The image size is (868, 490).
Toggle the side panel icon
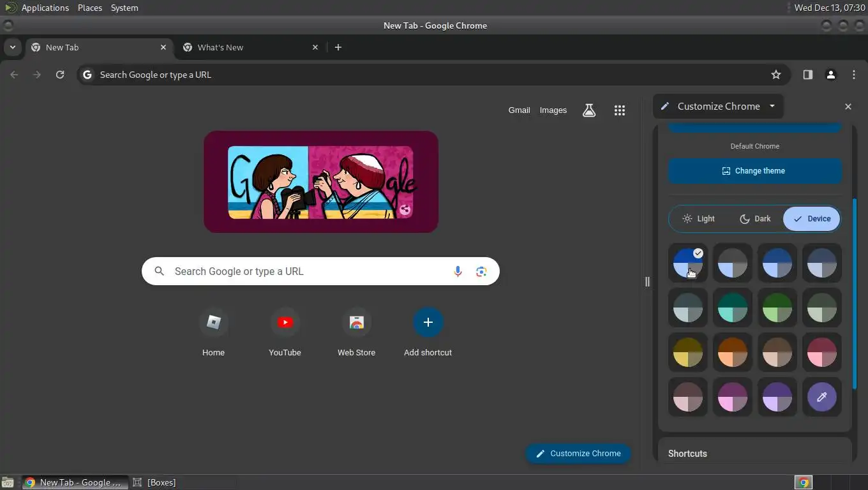coord(807,75)
